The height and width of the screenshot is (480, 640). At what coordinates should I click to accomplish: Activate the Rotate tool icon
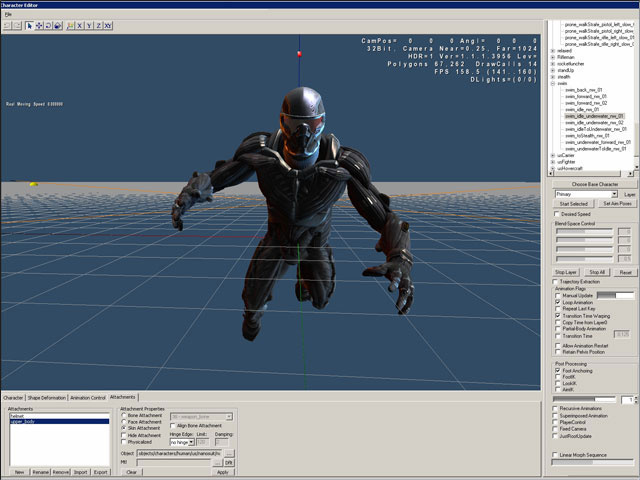(48, 25)
